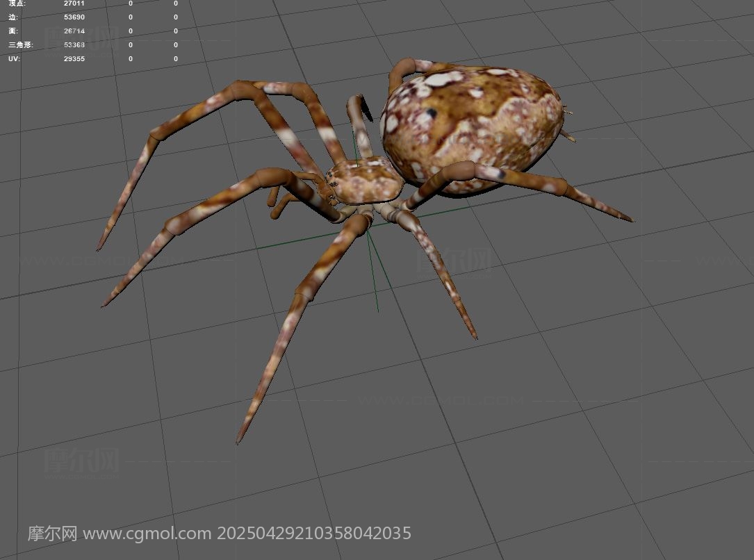
Task: Click the 边 edge count label
Action: tap(13, 17)
